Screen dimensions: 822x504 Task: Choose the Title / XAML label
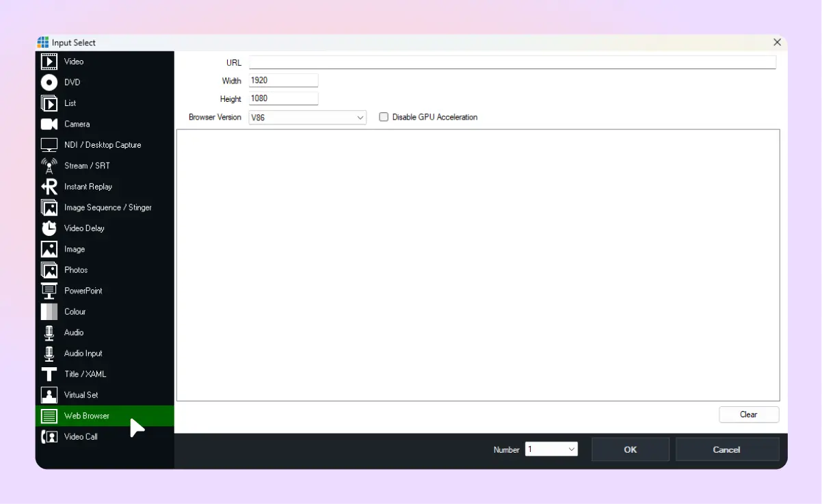pos(85,374)
